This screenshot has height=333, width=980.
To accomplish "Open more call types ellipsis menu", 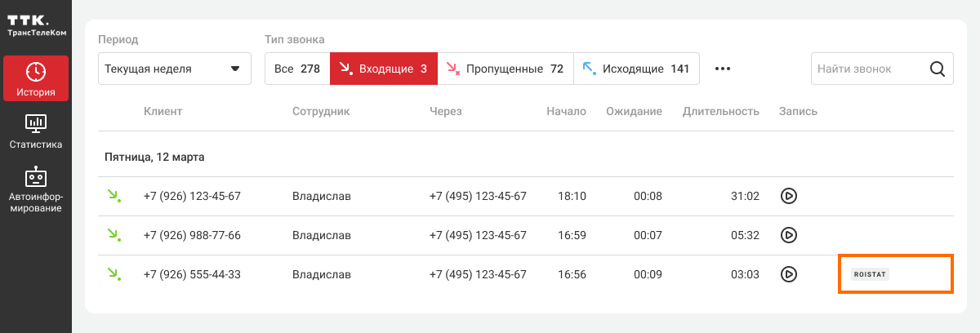I will [x=722, y=69].
